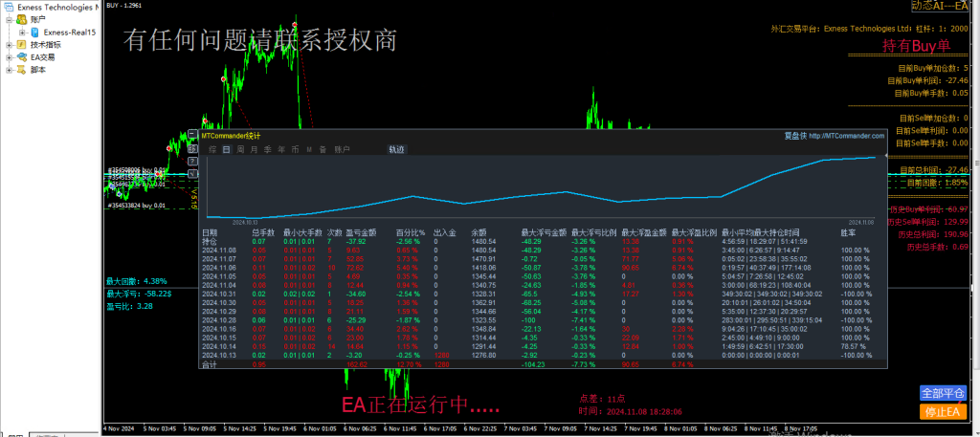This screenshot has width=980, height=437.
Task: Minimize MTCommander panel with the minus button
Action: (191, 134)
